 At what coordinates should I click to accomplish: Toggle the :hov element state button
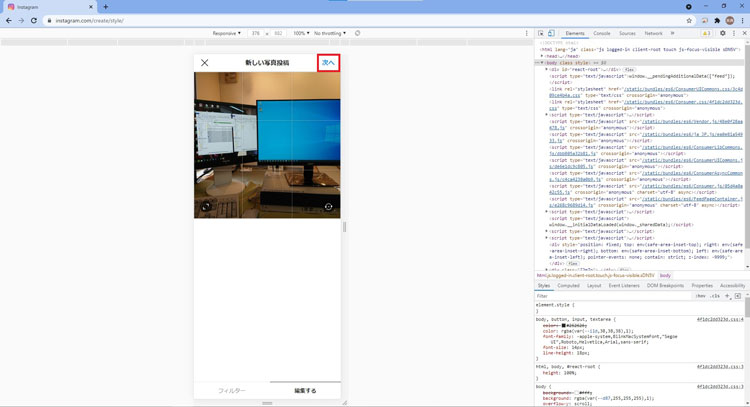pos(700,296)
